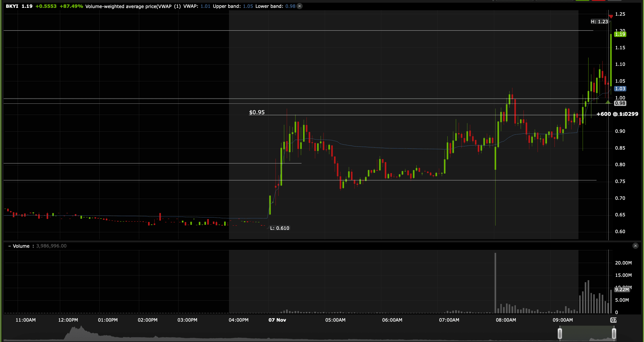Click the gray 0.98 price tag
The height and width of the screenshot is (342, 644).
[x=620, y=103]
